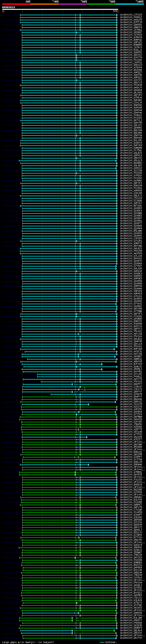Image resolution: width=146 pixels, height=644 pixels.
Task: Select the UniRef100_P50301 label
Action: tap(131, 347)
